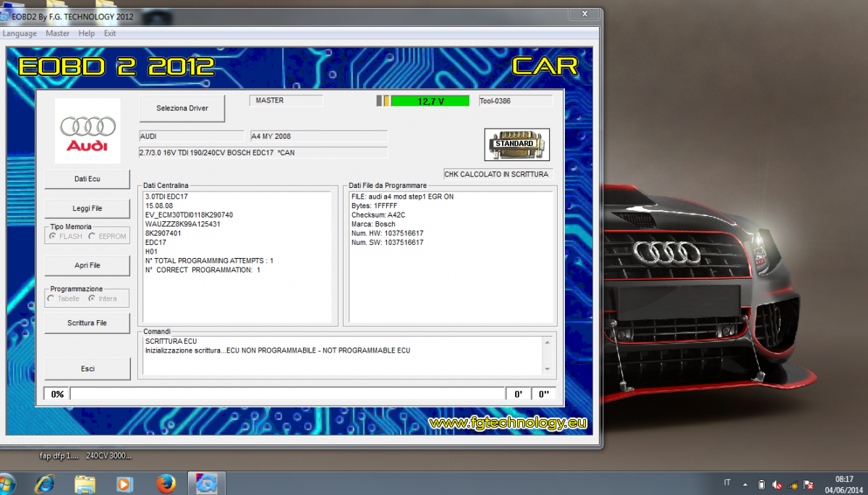
Task: Click N° TOTAL PROGRAMMING ATTEMPTS line
Action: click(209, 260)
